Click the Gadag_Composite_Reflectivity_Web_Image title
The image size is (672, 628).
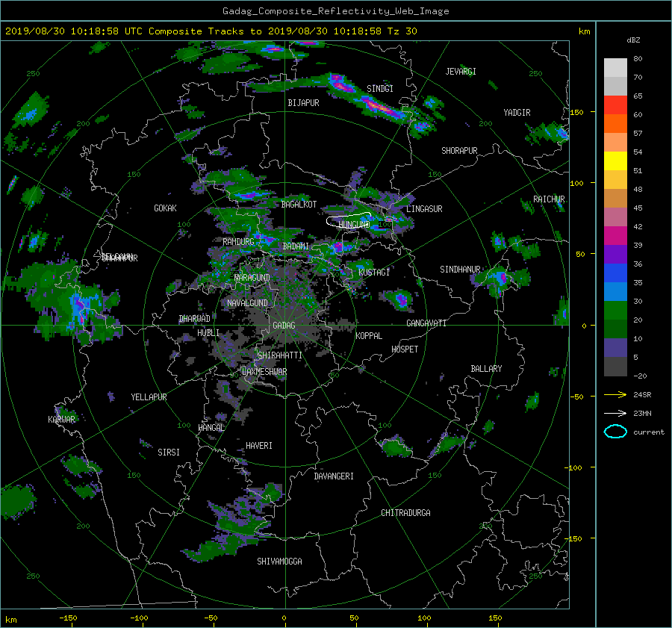point(335,11)
